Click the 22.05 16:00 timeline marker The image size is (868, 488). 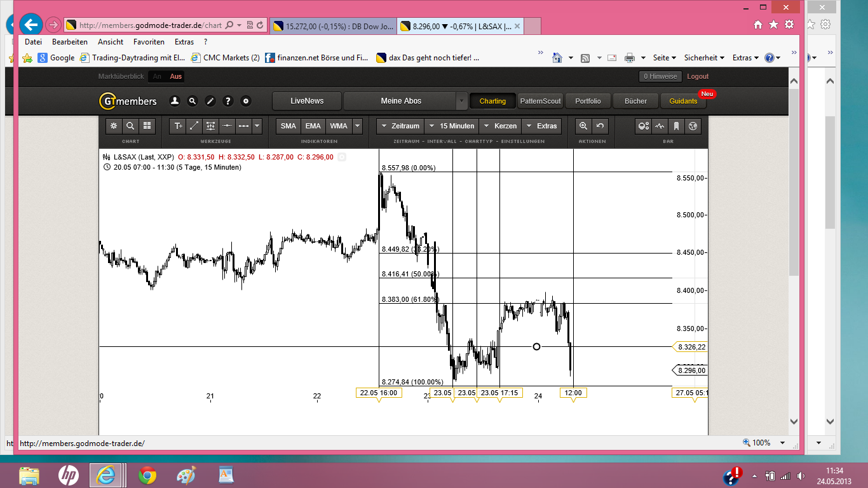pyautogui.click(x=379, y=393)
